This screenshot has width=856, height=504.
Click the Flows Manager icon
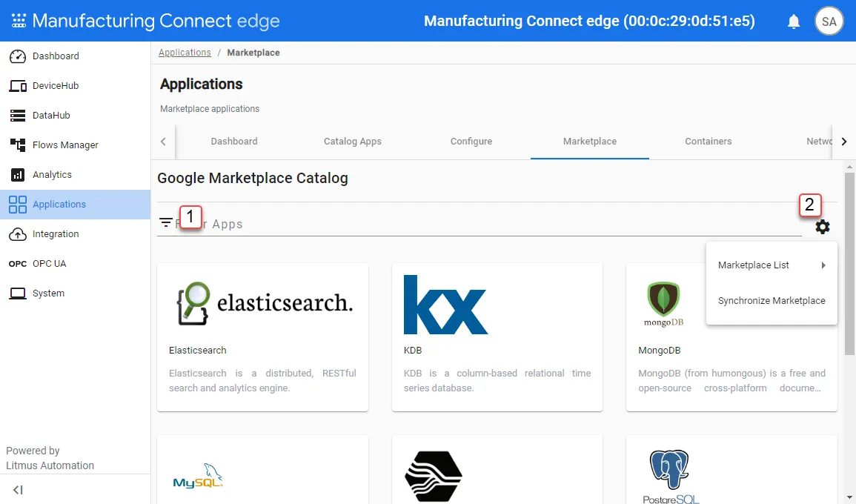tap(18, 145)
